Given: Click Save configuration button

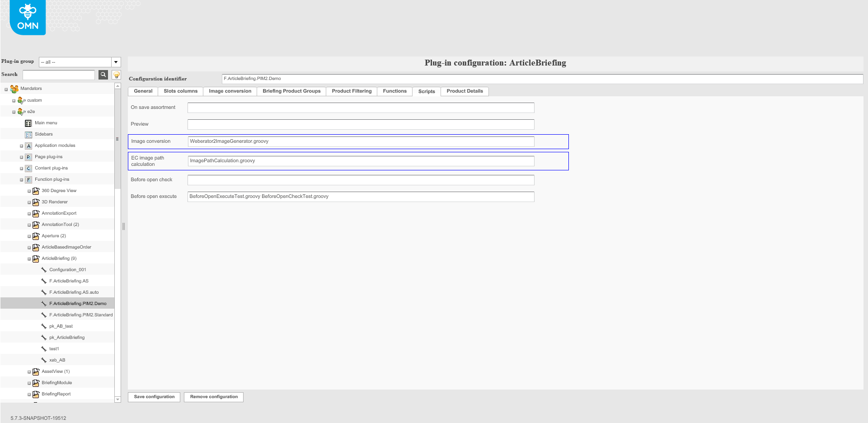Looking at the screenshot, I should (x=154, y=397).
